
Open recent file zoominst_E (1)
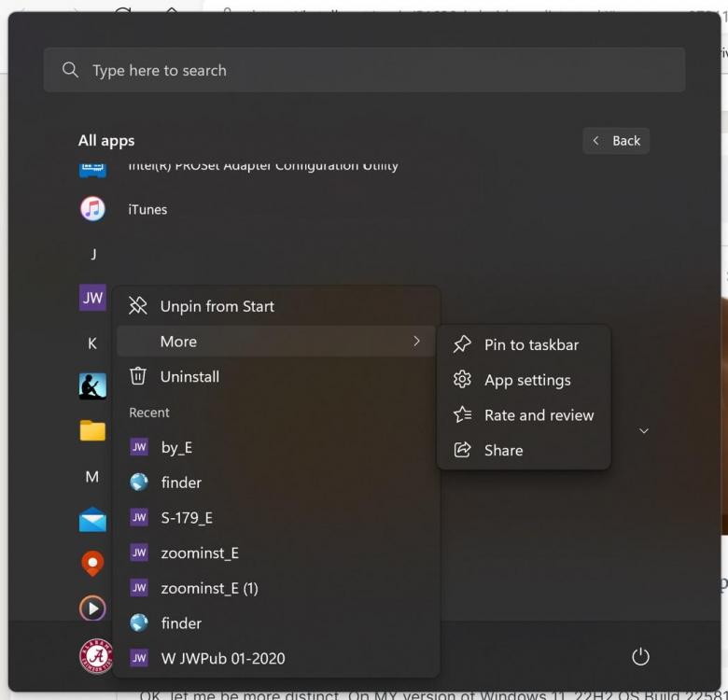275,589
